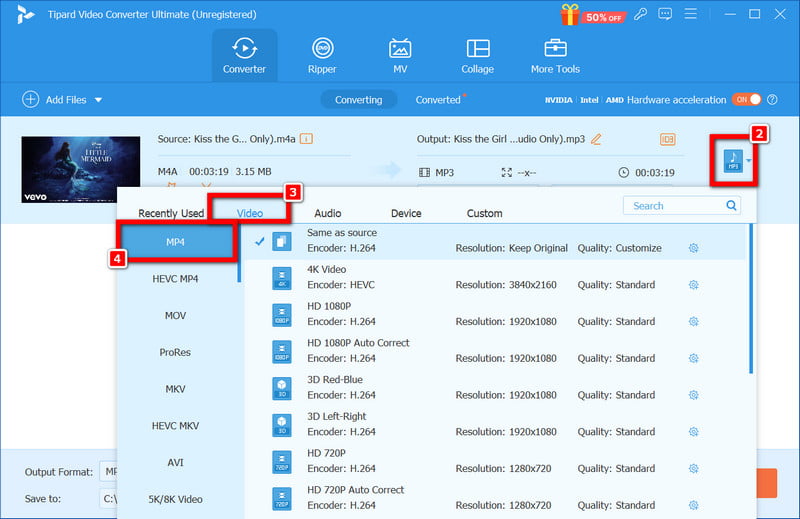Select 5K/8K Video format category

[176, 499]
